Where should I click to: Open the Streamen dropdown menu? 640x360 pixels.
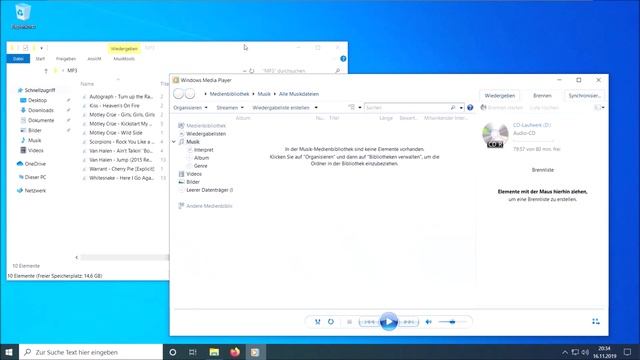point(230,108)
